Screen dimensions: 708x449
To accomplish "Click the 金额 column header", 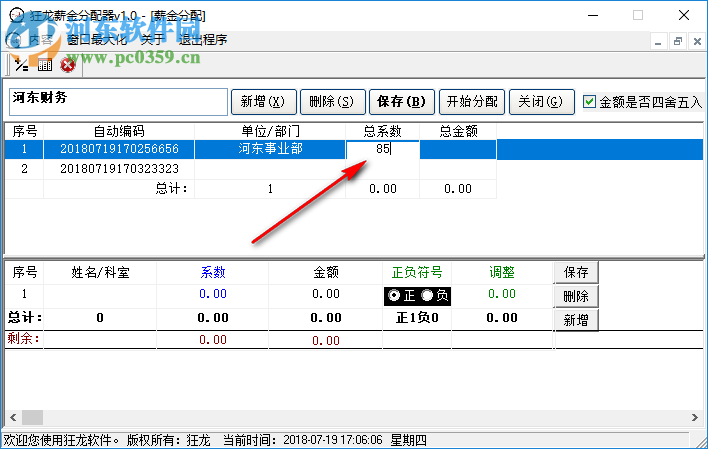I will [326, 272].
